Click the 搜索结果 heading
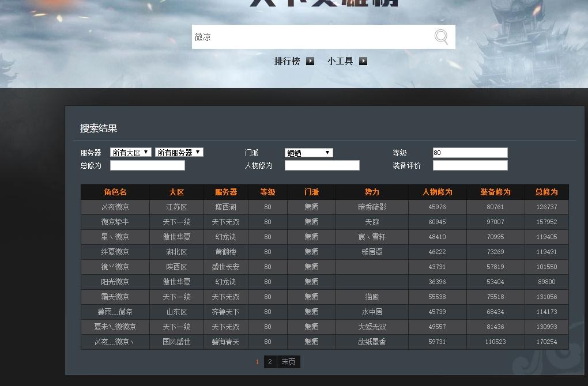588x386 pixels. pos(99,128)
